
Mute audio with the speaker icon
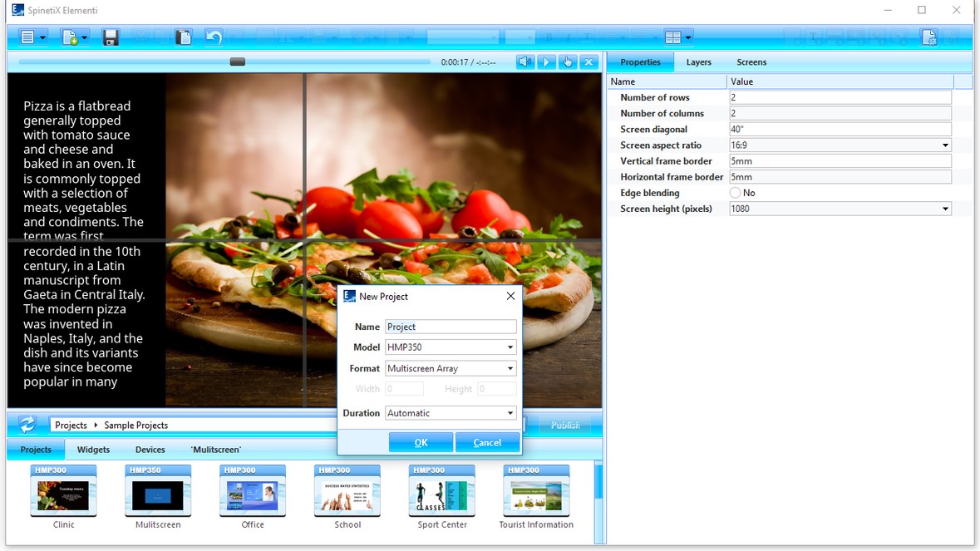tap(524, 62)
